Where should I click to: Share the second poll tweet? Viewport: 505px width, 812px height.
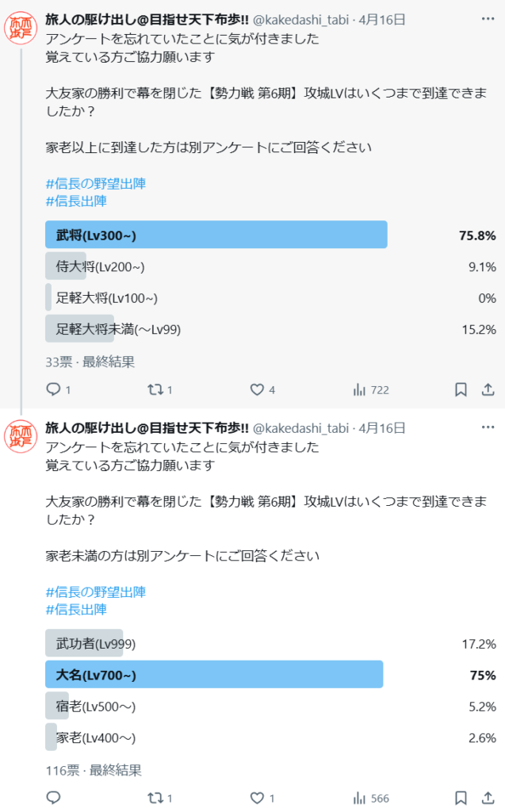(x=488, y=798)
